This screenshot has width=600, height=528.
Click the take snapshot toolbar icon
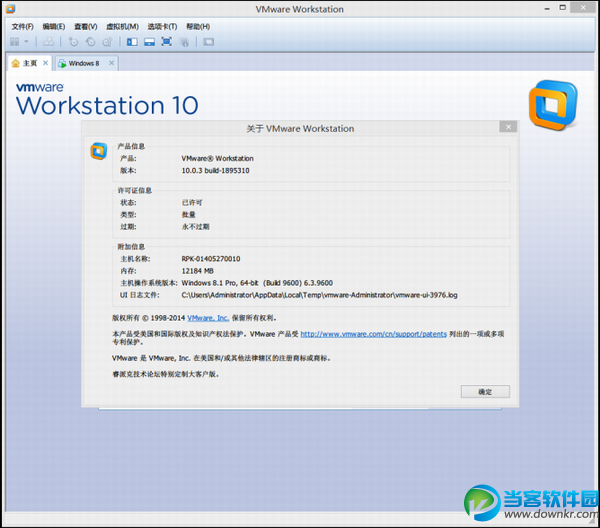[x=73, y=42]
